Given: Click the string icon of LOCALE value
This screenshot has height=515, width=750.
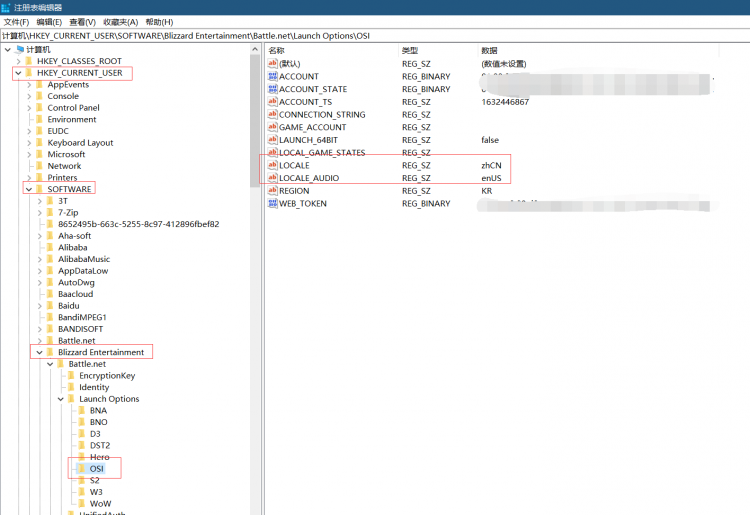Looking at the screenshot, I should [273, 165].
